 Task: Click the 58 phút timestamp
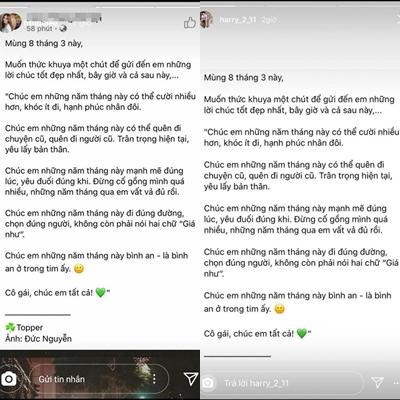39,29
